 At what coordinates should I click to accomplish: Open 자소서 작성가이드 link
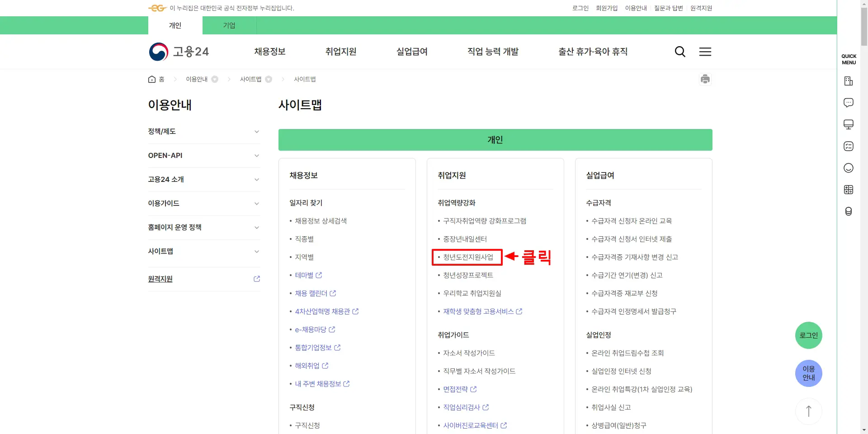click(469, 353)
